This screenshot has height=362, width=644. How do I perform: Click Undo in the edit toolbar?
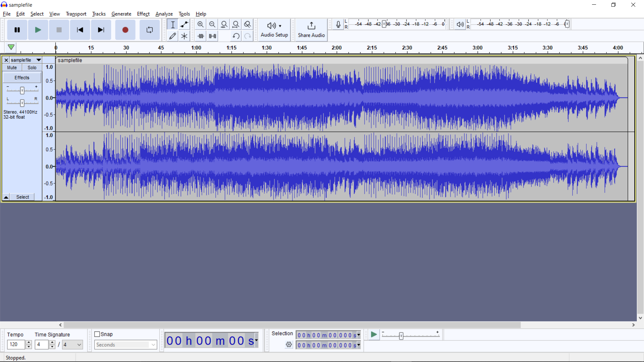[x=236, y=36]
